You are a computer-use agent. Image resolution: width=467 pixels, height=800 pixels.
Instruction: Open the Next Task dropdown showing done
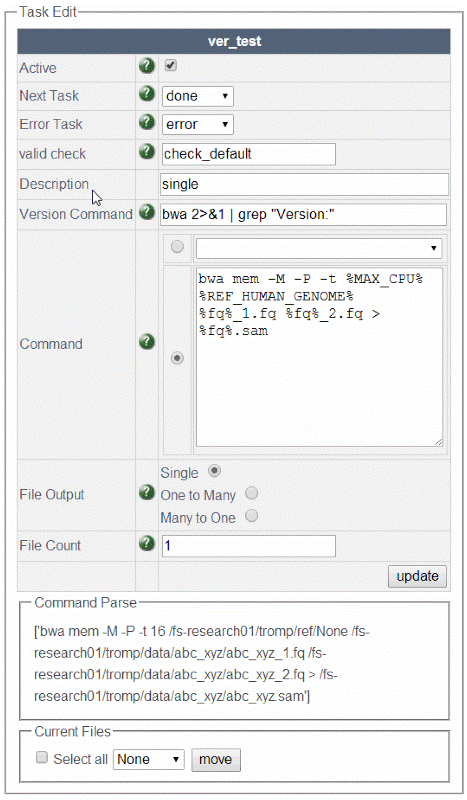[x=198, y=96]
